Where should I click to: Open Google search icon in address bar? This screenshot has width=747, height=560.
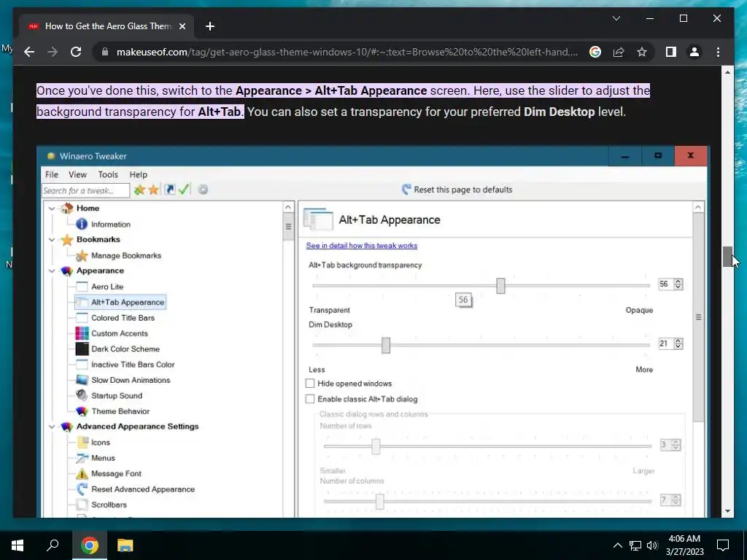click(x=595, y=52)
